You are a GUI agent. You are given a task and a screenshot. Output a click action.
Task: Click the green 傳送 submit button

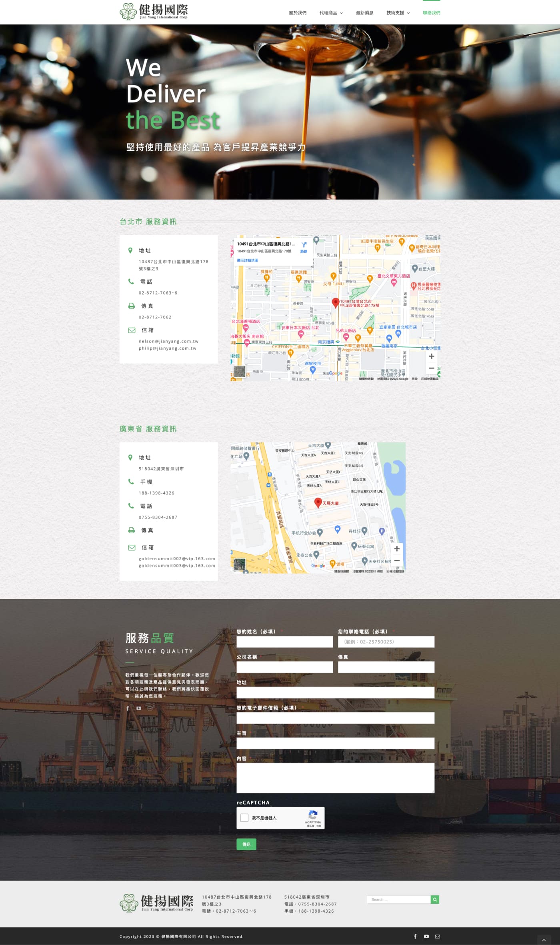coord(246,844)
